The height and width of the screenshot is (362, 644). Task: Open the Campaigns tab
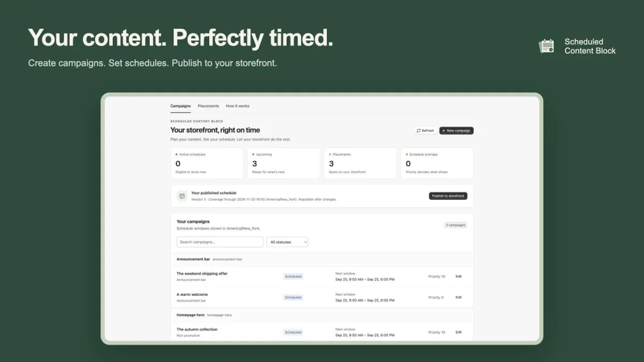coord(180,106)
